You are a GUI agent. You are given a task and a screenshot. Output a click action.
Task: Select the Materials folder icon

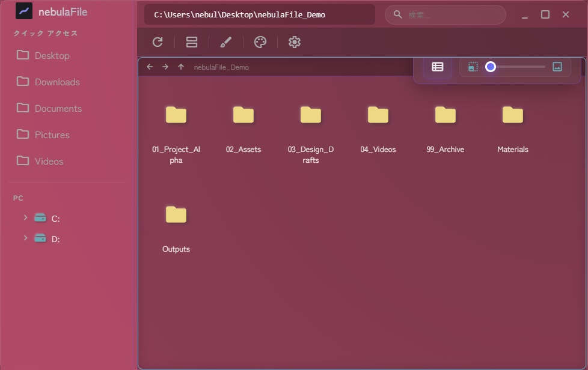click(513, 115)
